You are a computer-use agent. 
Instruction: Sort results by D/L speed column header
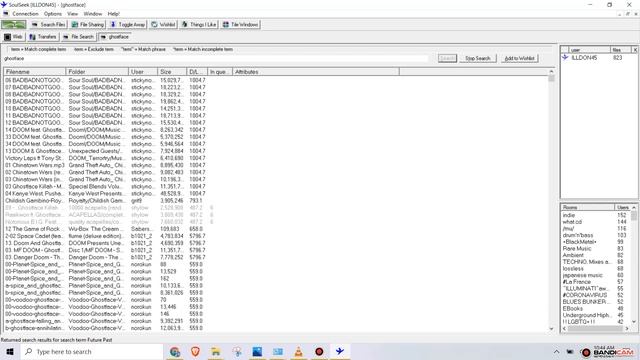[197, 72]
